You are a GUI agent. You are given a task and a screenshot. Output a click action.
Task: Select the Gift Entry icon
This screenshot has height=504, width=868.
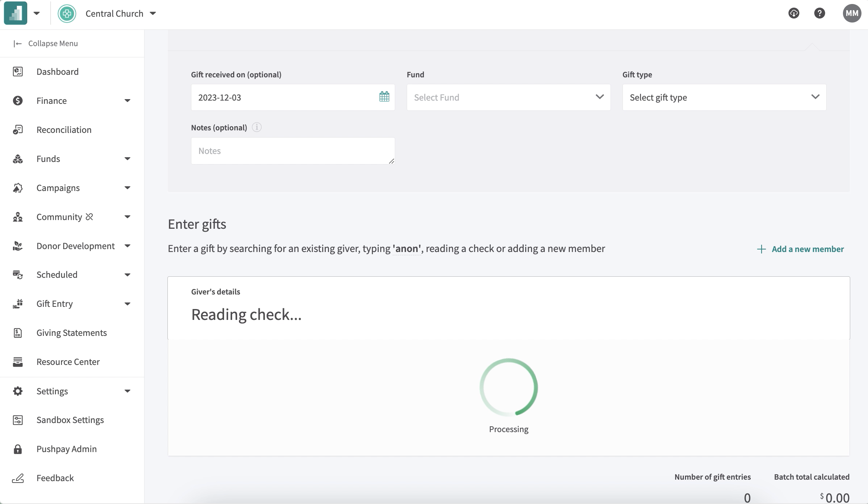(18, 304)
